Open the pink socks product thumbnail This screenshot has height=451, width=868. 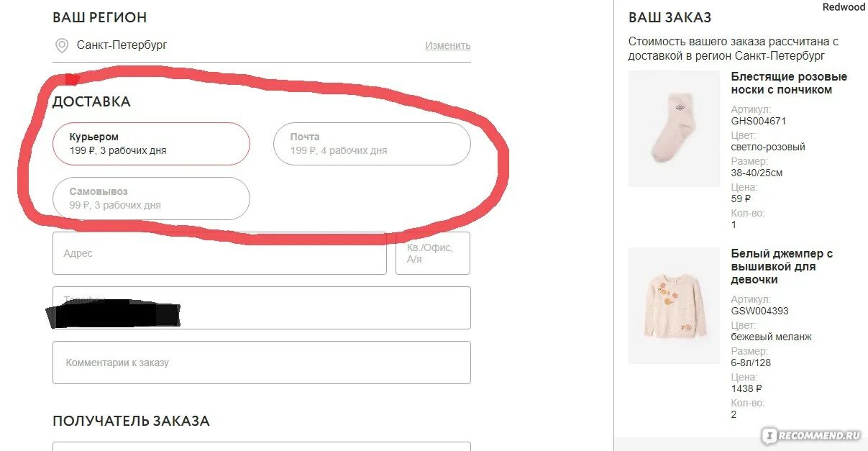pos(674,129)
